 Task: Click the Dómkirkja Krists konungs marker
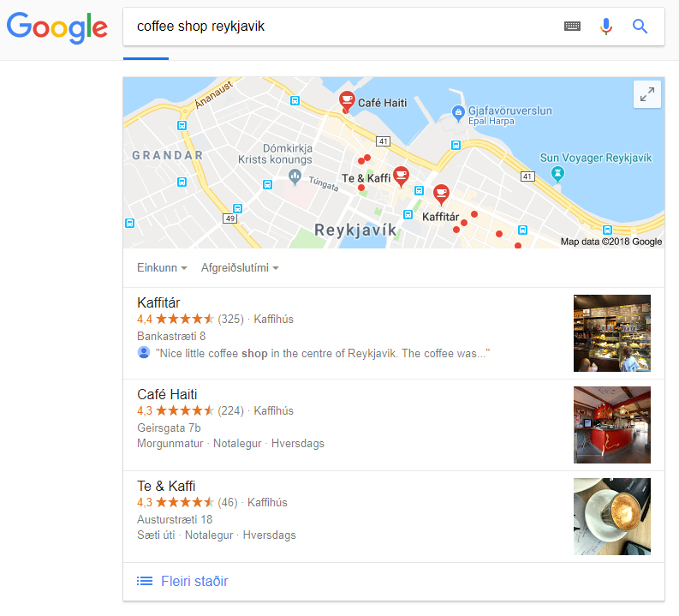[295, 176]
